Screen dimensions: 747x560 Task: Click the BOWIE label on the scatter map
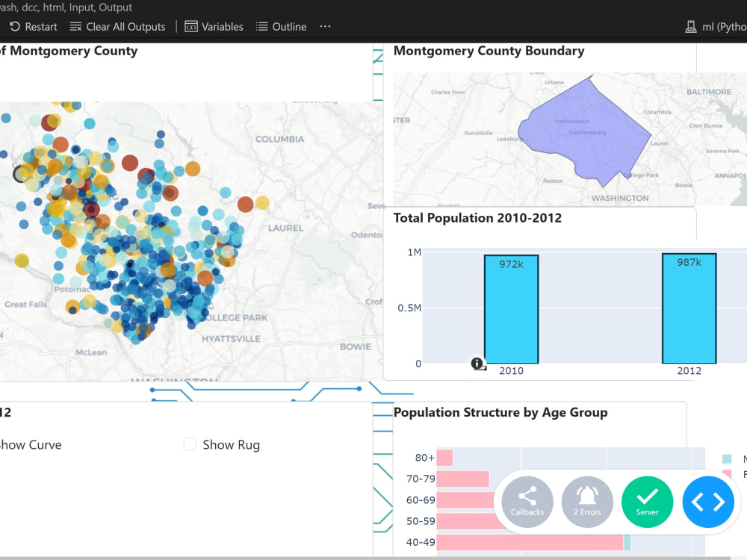pyautogui.click(x=356, y=346)
